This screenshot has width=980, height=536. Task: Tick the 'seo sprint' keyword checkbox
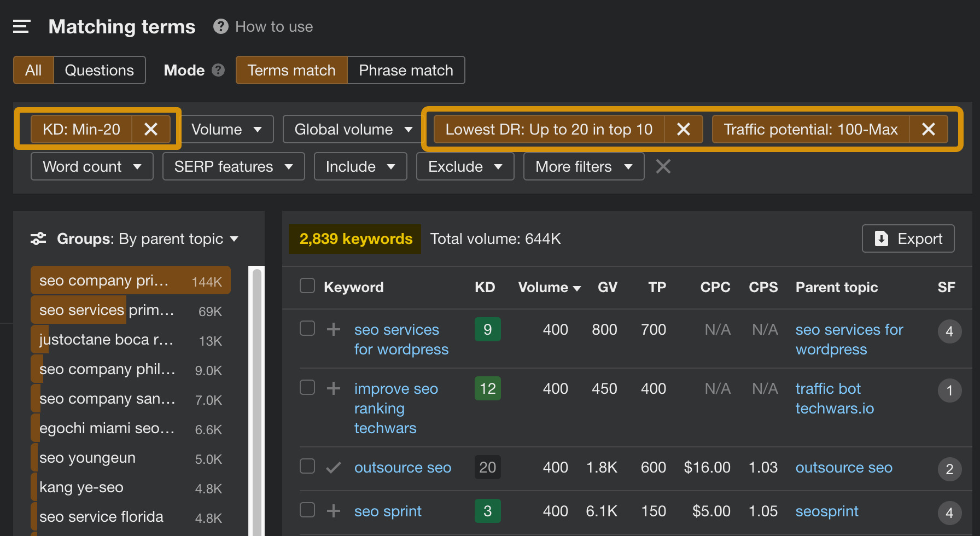(307, 510)
